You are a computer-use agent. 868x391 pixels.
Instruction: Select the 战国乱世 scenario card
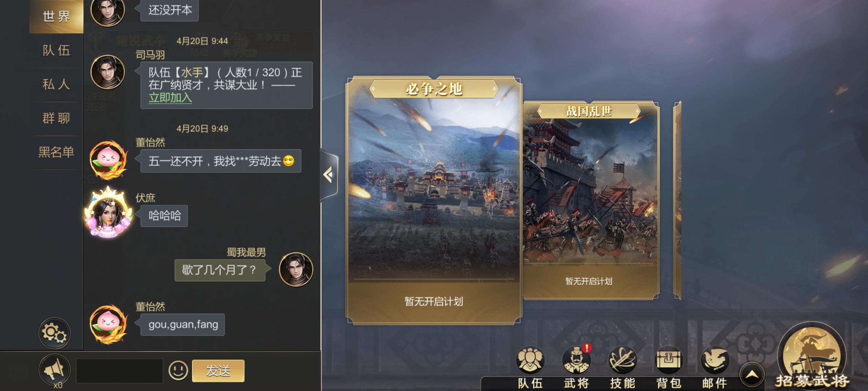click(591, 200)
